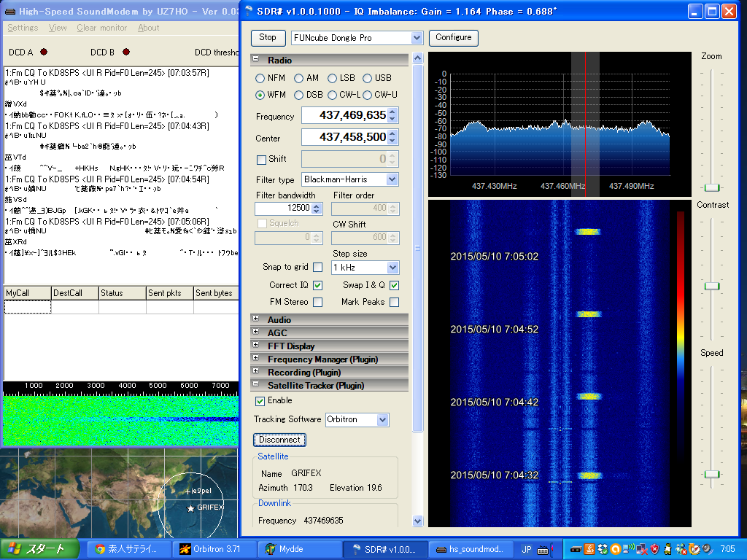The height and width of the screenshot is (560, 747).
Task: Click the Contrast slider handle
Action: 712,287
